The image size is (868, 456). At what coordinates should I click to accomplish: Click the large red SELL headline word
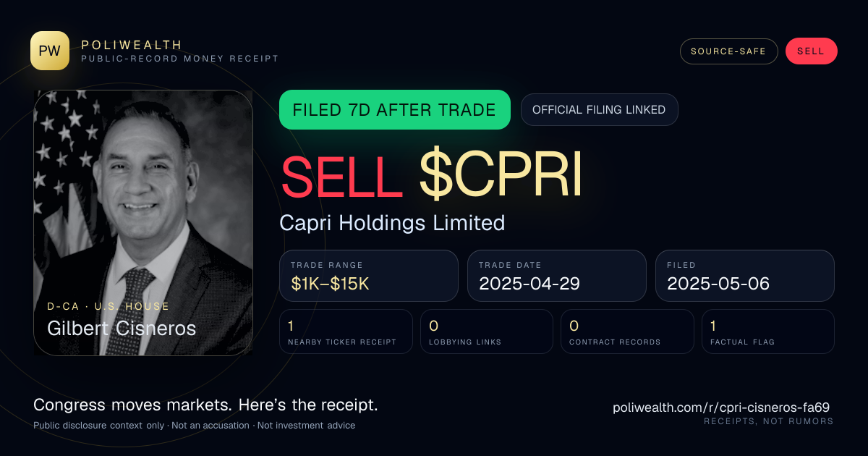click(341, 176)
